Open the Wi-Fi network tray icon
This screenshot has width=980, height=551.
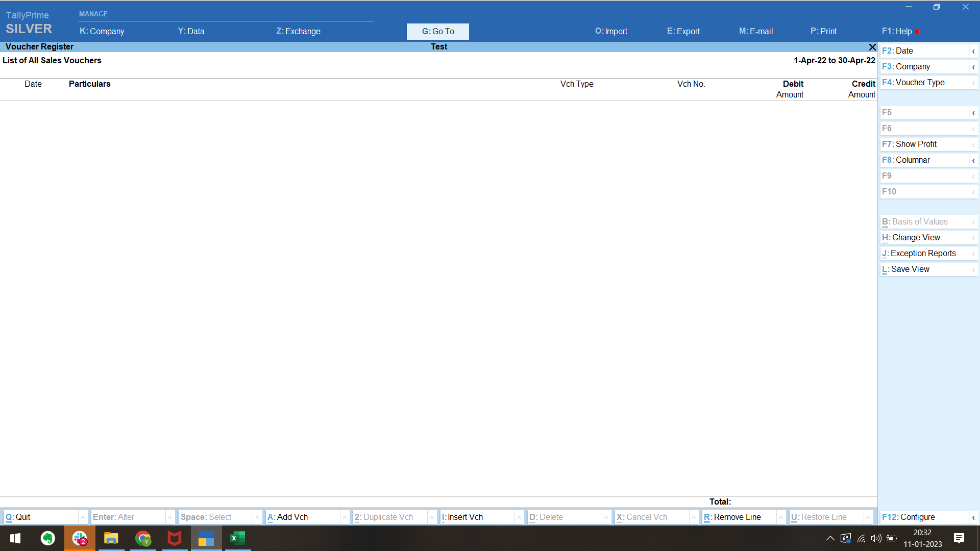point(862,538)
